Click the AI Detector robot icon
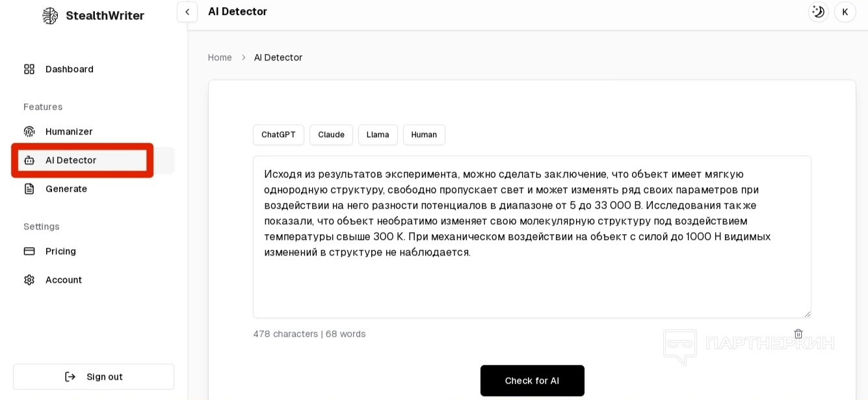 29,160
